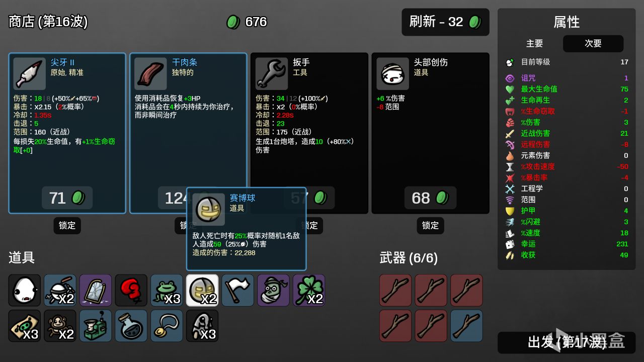Select the frog item icon
This screenshot has width=644, height=362.
(x=167, y=290)
